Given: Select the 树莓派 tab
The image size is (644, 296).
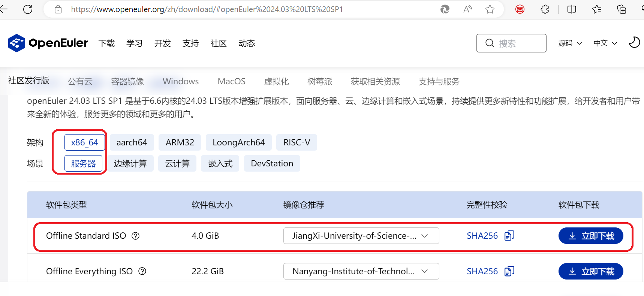Looking at the screenshot, I should (x=320, y=81).
